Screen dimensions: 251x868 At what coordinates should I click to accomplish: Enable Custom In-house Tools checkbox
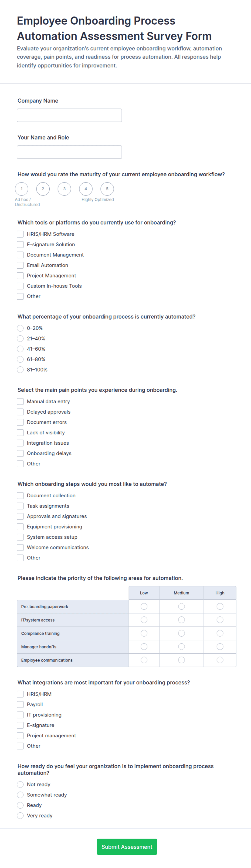(x=20, y=286)
